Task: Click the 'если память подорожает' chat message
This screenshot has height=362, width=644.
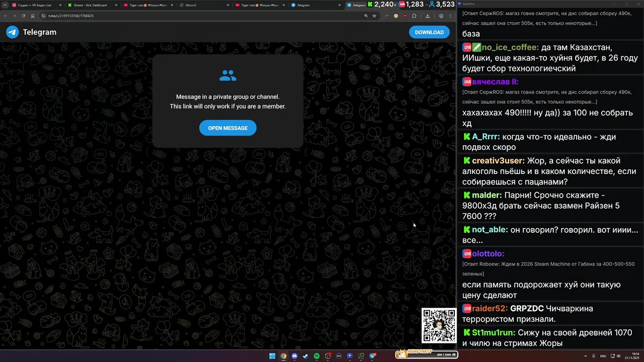Action: coord(541,290)
